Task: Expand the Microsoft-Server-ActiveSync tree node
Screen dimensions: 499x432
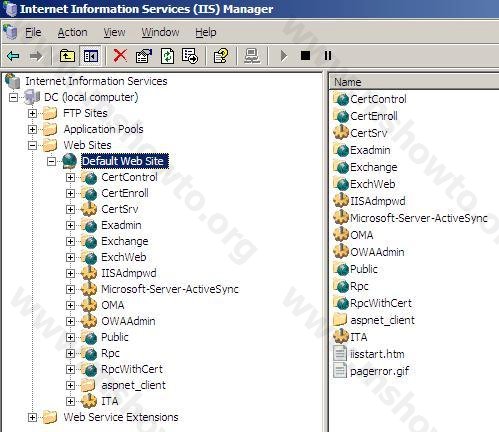Action: (x=70, y=289)
